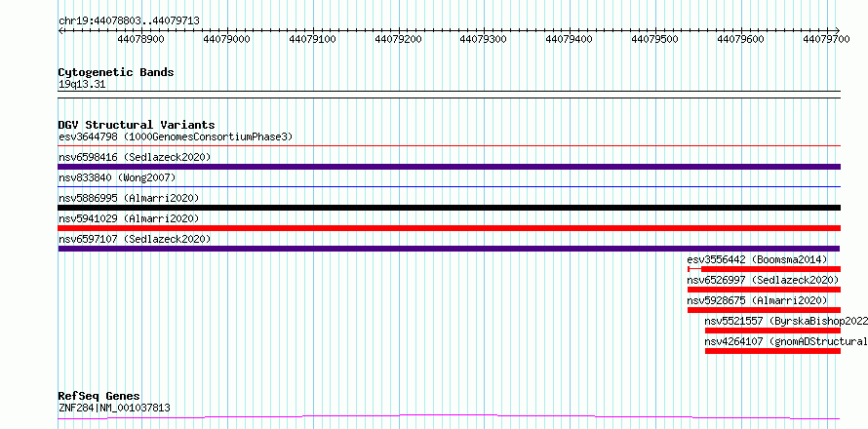868x429 pixels.
Task: Open variant nsv5928675 (Almarri2020) label
Action: click(757, 300)
